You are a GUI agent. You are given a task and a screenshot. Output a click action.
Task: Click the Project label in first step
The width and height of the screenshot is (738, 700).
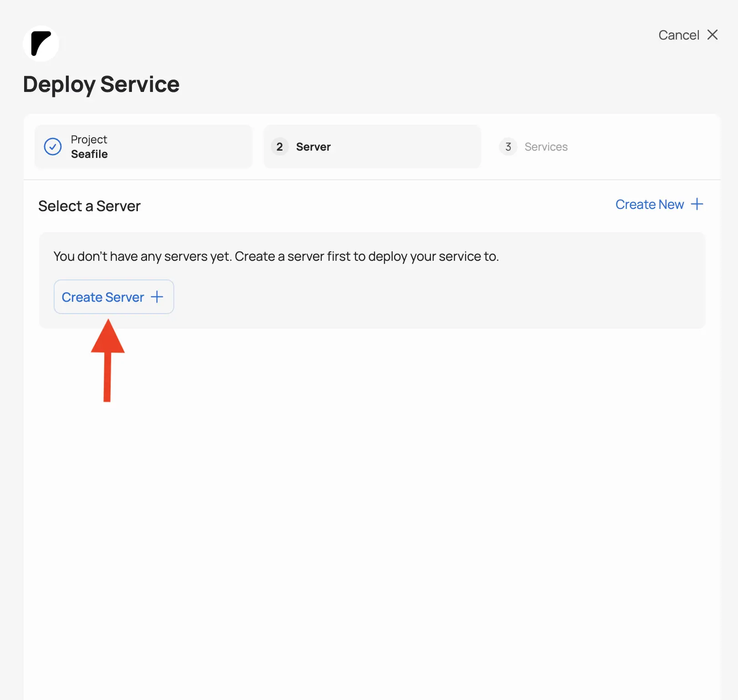click(x=89, y=139)
